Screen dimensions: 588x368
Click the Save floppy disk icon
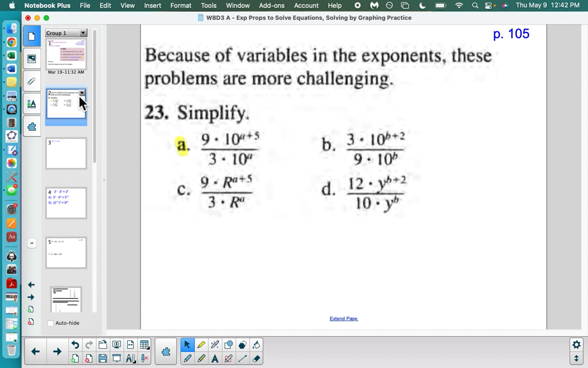point(103,359)
